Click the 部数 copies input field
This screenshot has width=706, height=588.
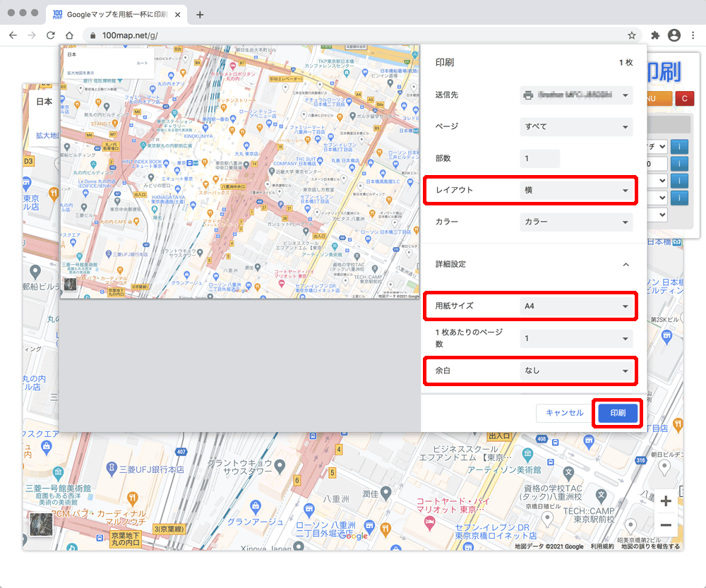[539, 159]
